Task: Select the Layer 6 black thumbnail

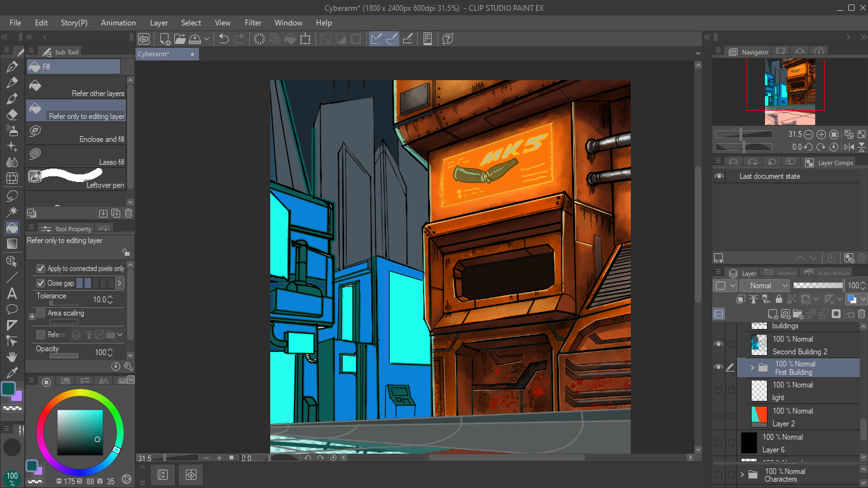Action: pos(749,442)
